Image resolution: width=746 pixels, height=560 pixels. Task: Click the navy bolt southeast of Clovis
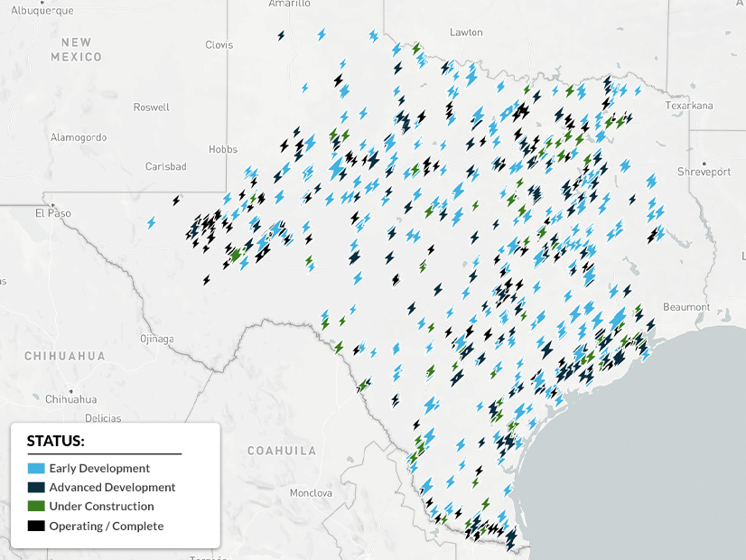click(x=339, y=80)
